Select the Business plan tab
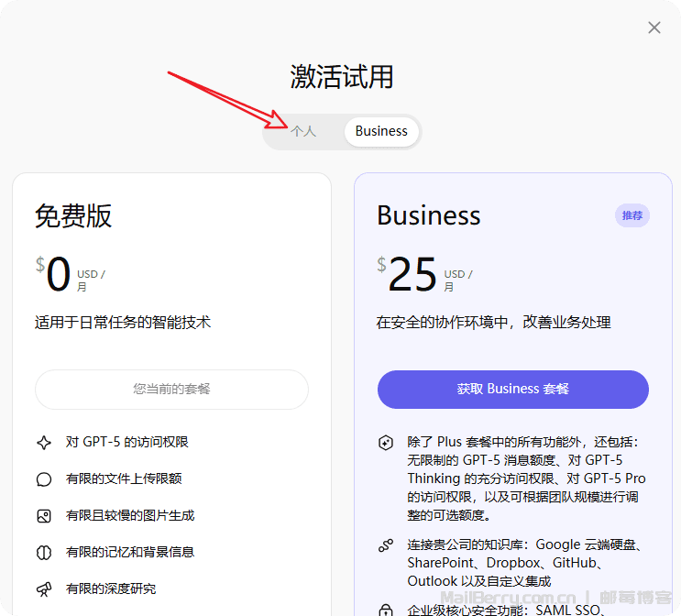 point(381,131)
